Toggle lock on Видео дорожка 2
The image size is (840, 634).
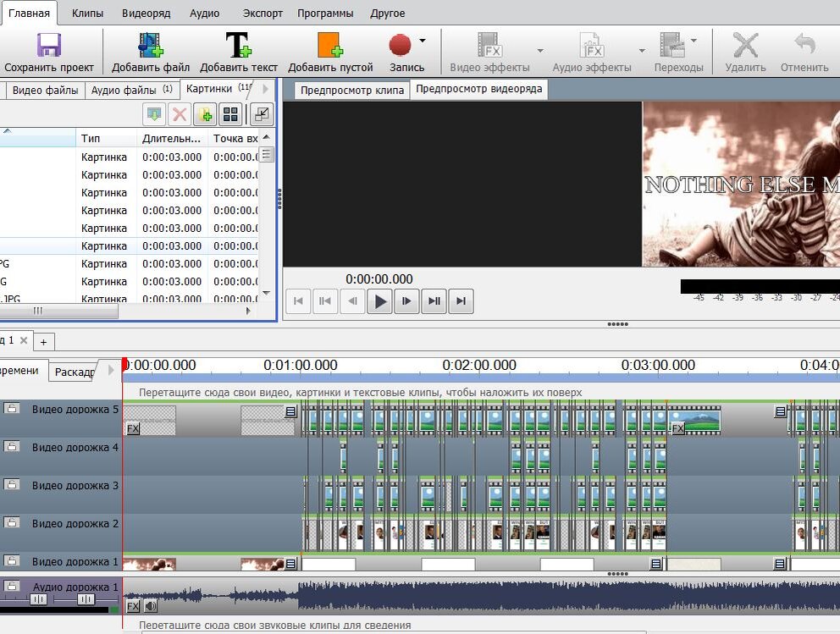11,522
